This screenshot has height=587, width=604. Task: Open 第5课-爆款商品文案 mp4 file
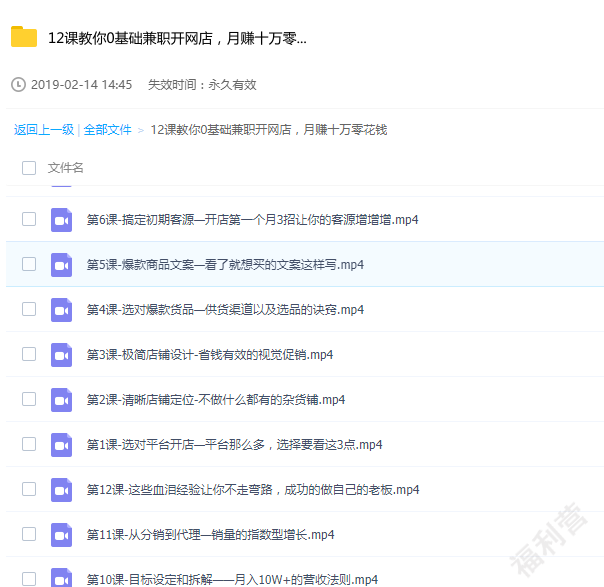pyautogui.click(x=225, y=265)
